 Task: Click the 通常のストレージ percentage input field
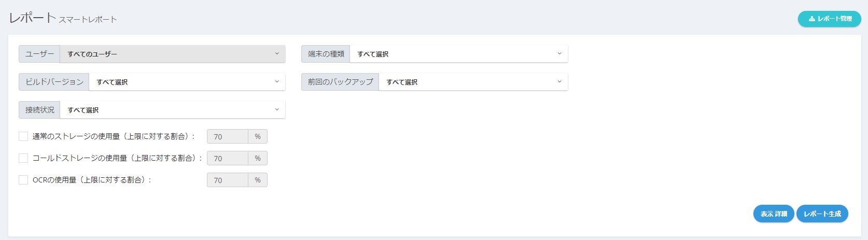tap(228, 136)
